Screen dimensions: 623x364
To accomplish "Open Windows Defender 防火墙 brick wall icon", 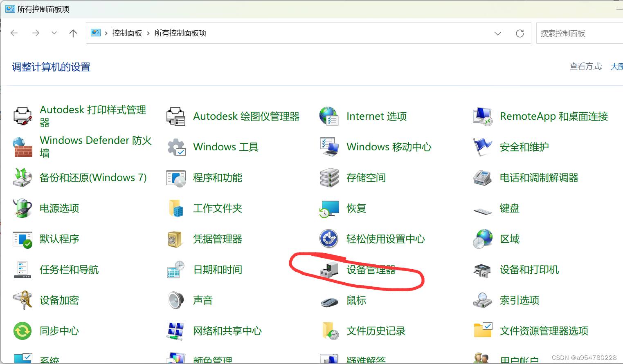I will click(x=22, y=147).
